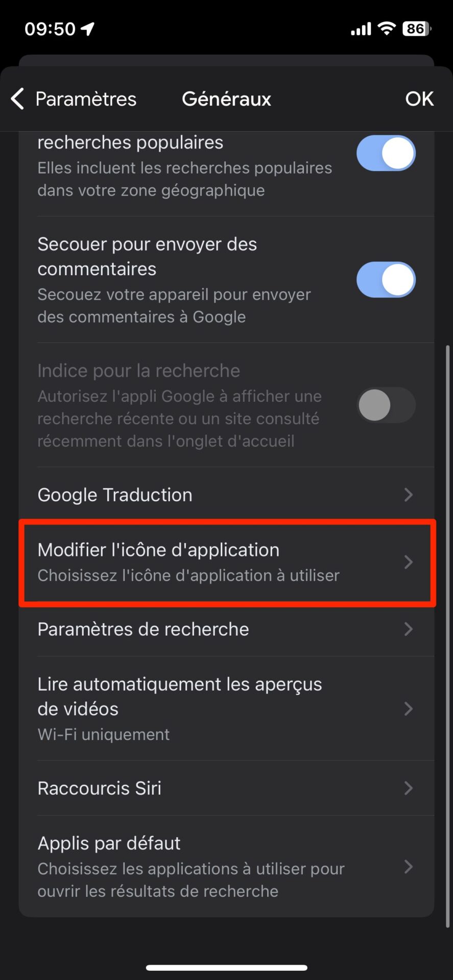Open Google Traduction chevron

(x=408, y=495)
